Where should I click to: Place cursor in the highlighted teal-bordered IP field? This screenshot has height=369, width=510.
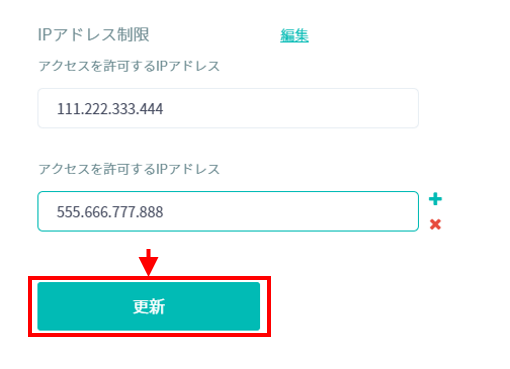click(228, 211)
